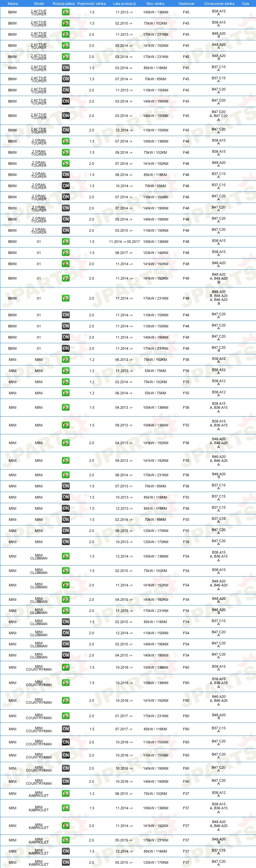Click '12.2013 ->' date in MINI F56 row
This screenshot has height=868, width=256.
[124, 508]
